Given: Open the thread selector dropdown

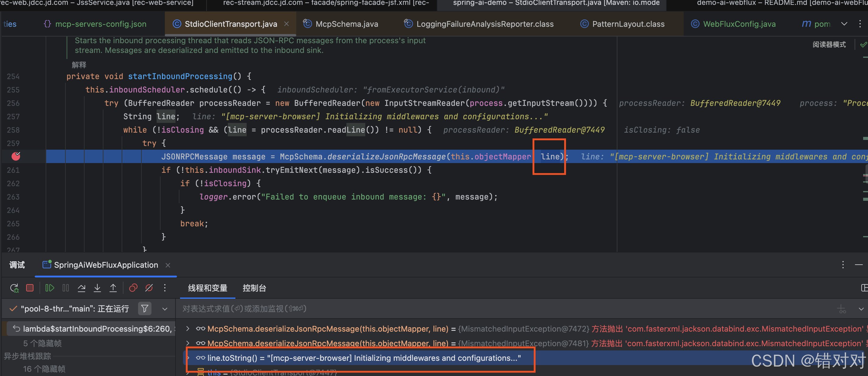Looking at the screenshot, I should point(165,308).
